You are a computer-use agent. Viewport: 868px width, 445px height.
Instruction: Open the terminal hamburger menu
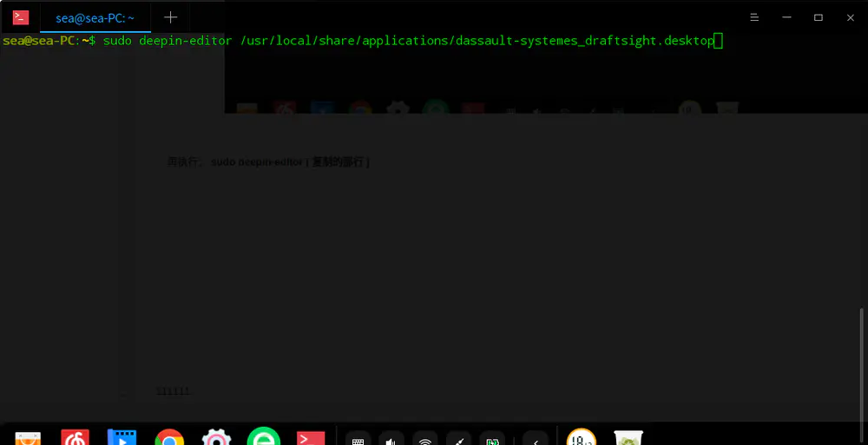754,17
